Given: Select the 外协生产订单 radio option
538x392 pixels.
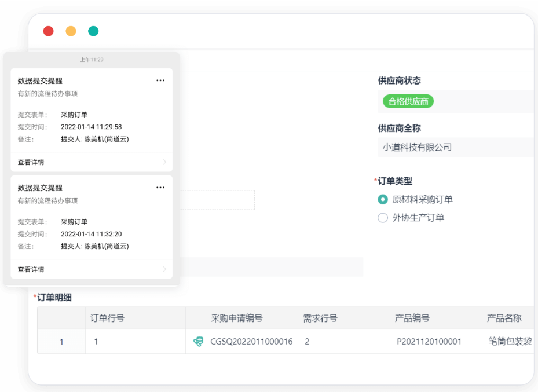Looking at the screenshot, I should [x=383, y=218].
